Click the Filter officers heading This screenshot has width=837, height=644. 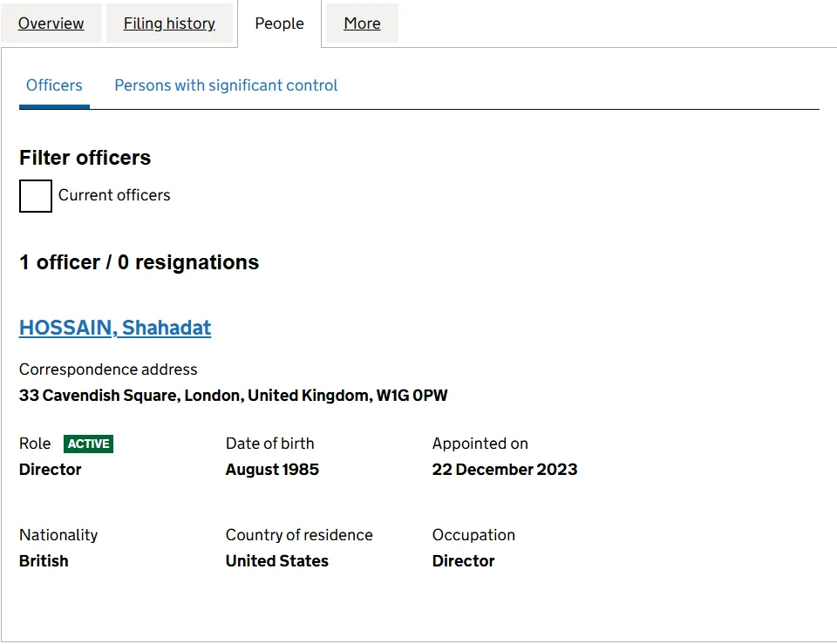pyautogui.click(x=85, y=158)
